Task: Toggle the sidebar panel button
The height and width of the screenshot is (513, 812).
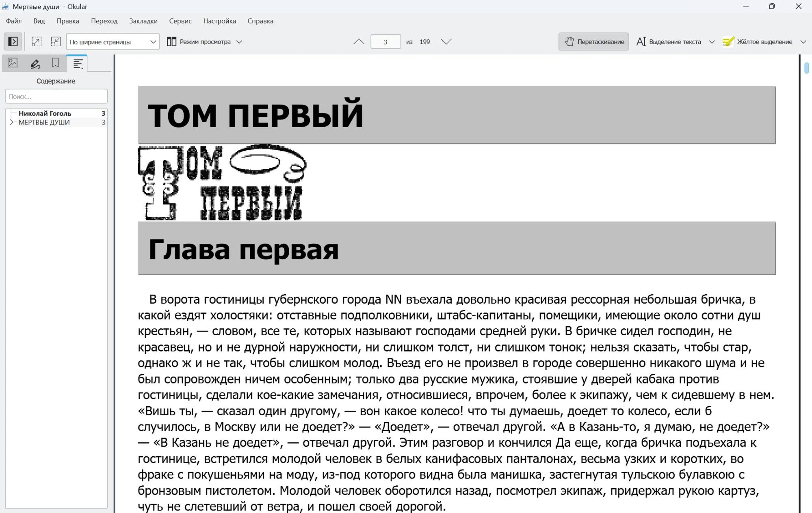Action: point(13,41)
